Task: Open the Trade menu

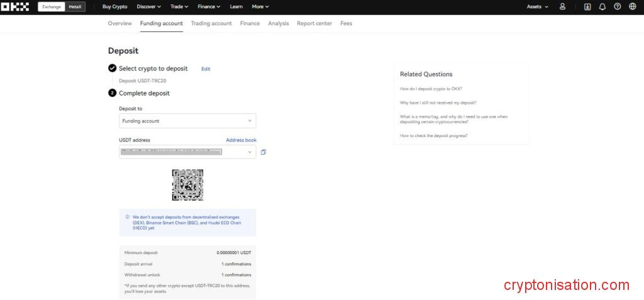Action: [179, 6]
